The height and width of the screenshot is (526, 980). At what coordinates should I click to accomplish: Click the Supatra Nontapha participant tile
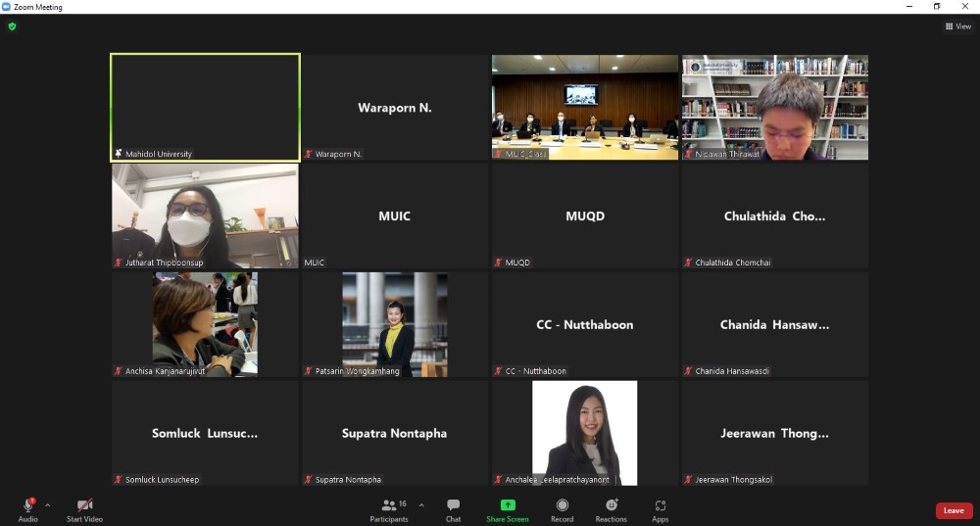point(395,433)
